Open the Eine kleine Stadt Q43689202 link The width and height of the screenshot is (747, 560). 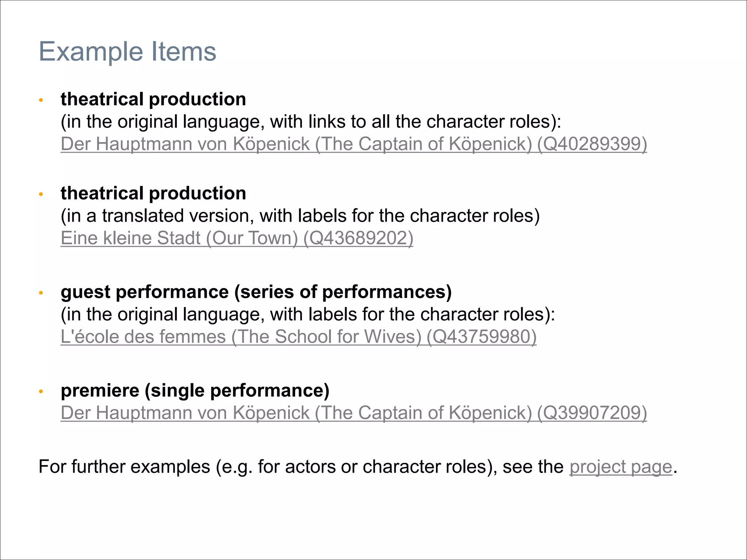pyautogui.click(x=237, y=238)
